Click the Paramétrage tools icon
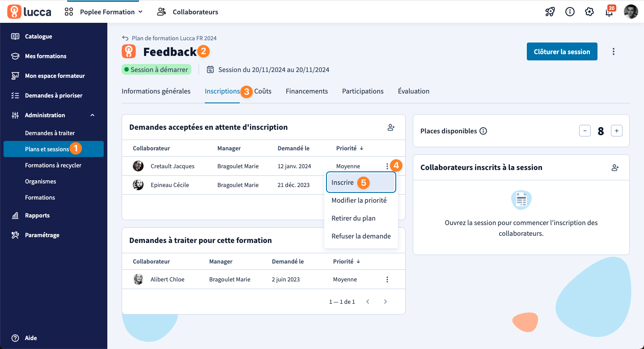 click(x=15, y=235)
